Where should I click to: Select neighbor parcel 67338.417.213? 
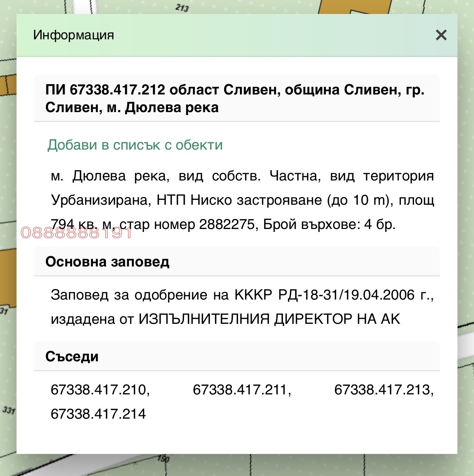(383, 389)
